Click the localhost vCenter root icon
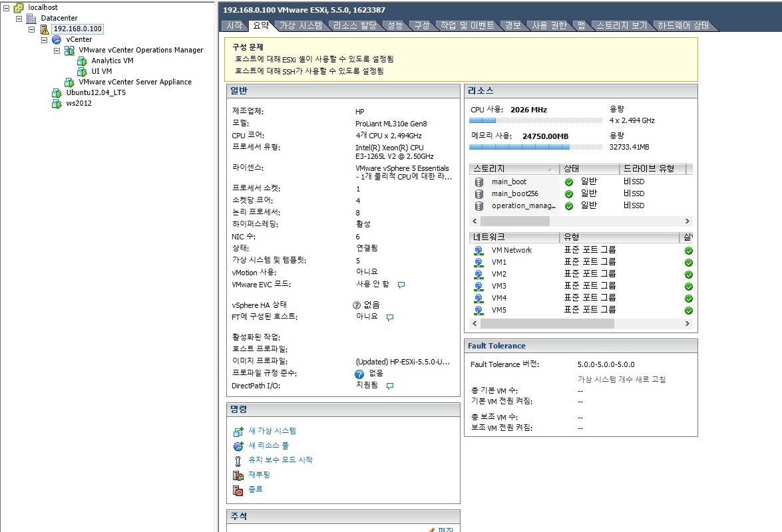782x532 pixels. pyautogui.click(x=19, y=7)
